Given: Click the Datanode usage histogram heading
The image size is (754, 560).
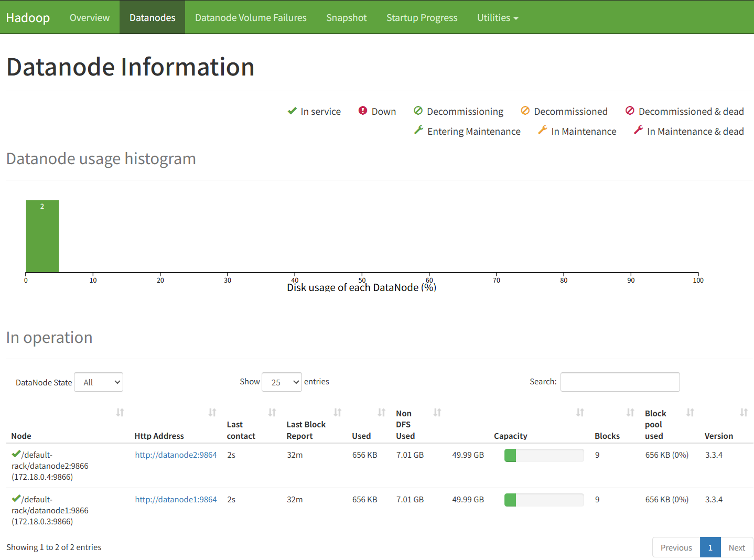Looking at the screenshot, I should click(x=101, y=158).
